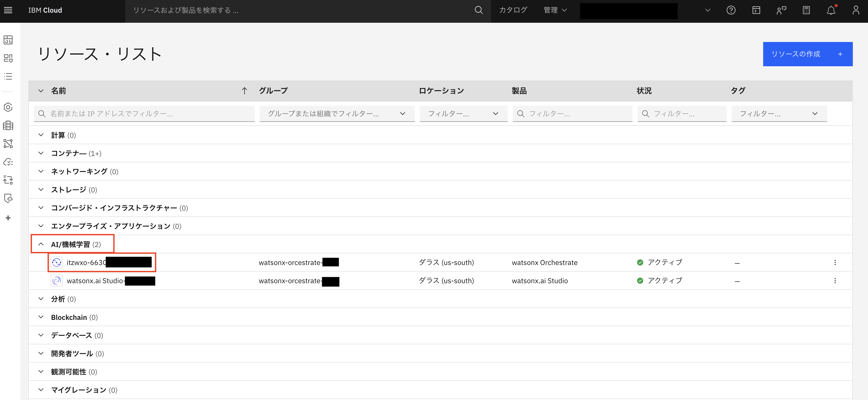This screenshot has height=400, width=868.
Task: Open IBM Cloud Shell terminal icon
Action: pos(756,10)
